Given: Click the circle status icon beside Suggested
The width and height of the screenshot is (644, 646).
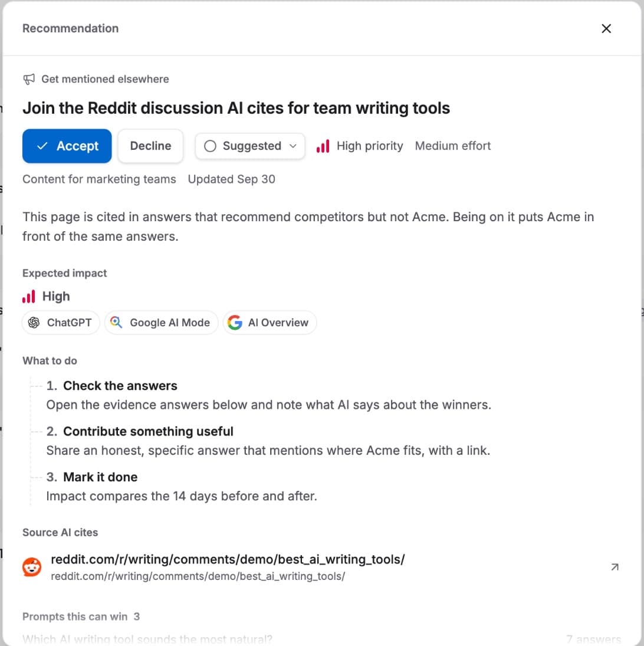Looking at the screenshot, I should [210, 146].
